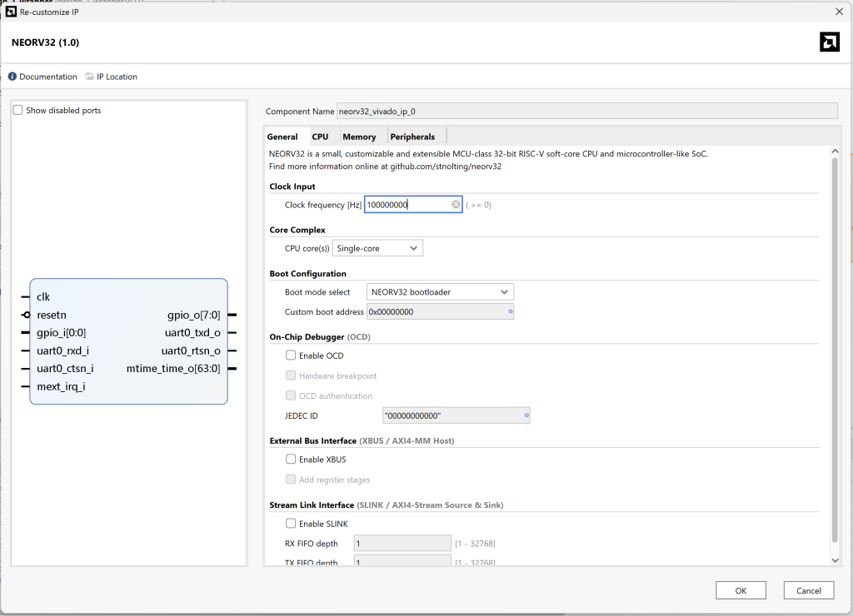Image resolution: width=853 pixels, height=616 pixels.
Task: Click the External Bus Interface section heading
Action: (x=362, y=441)
